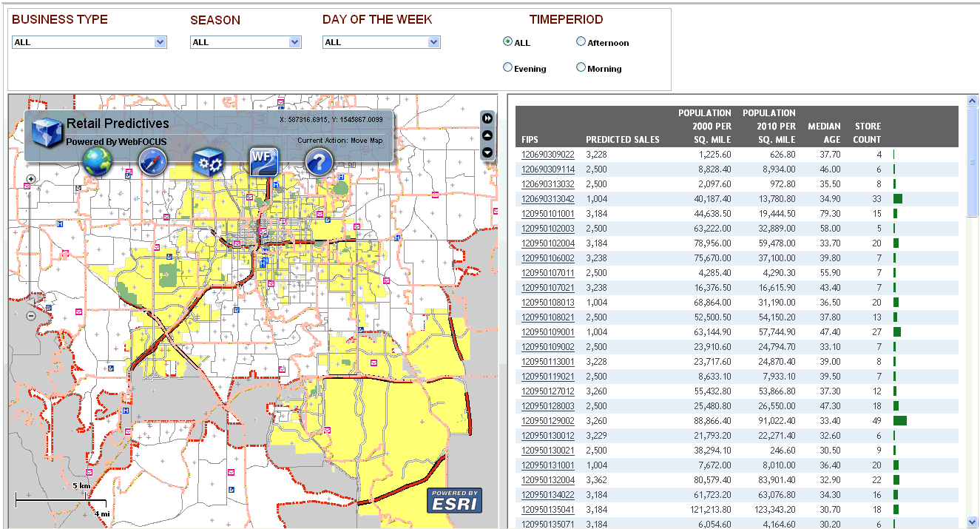980x529 pixels.
Task: Open FIPS link 120950109001
Action: click(x=548, y=332)
